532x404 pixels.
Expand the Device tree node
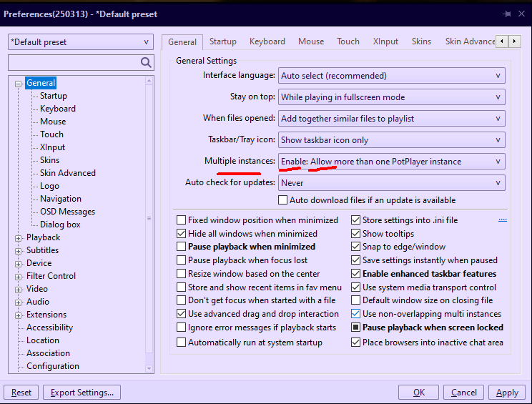pos(19,264)
